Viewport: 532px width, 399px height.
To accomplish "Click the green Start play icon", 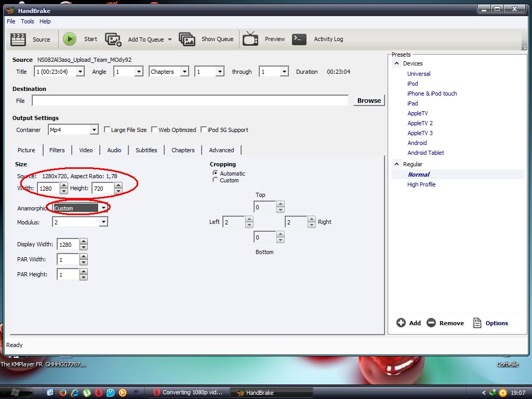I will tap(70, 39).
